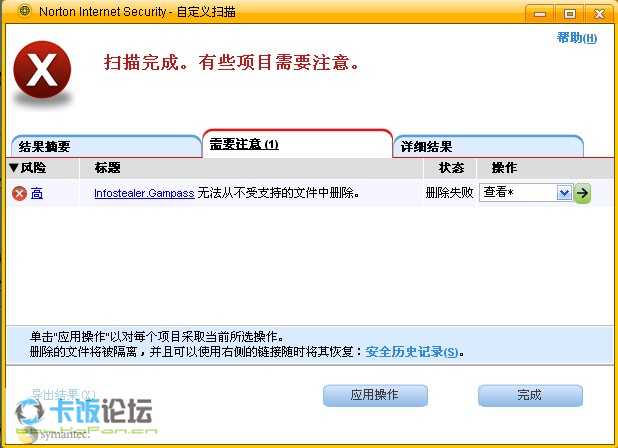The height and width of the screenshot is (448, 618).
Task: Click the 应用操作 button
Action: point(375,395)
